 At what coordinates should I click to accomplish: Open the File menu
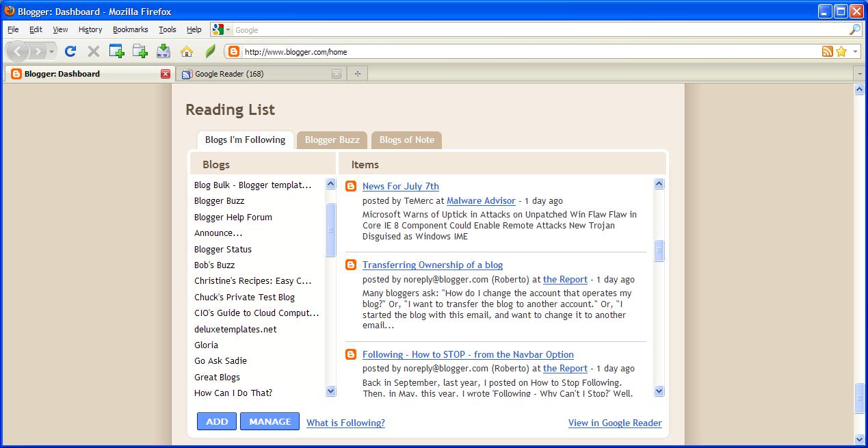[x=13, y=29]
